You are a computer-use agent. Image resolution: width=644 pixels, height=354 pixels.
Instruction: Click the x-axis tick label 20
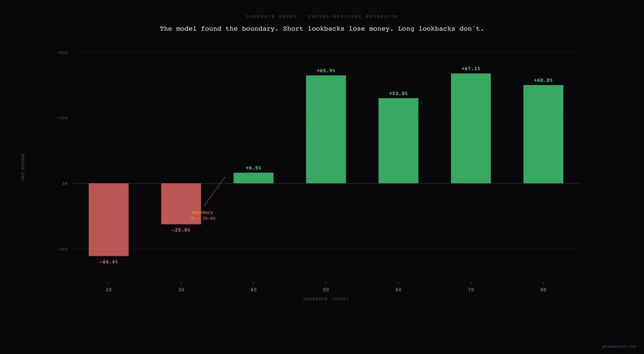109,290
